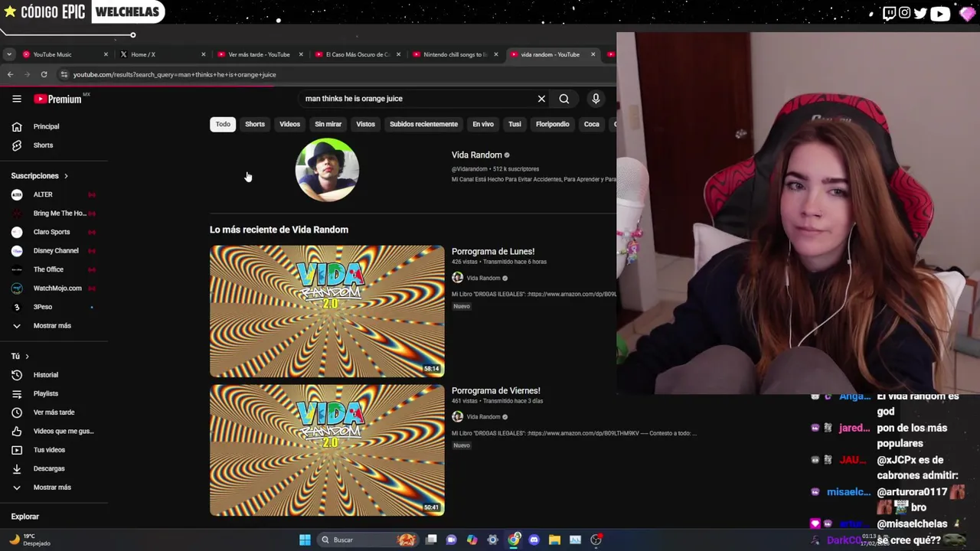The width and height of the screenshot is (980, 551).
Task: Select the Tusi filter chip
Action: pos(514,124)
